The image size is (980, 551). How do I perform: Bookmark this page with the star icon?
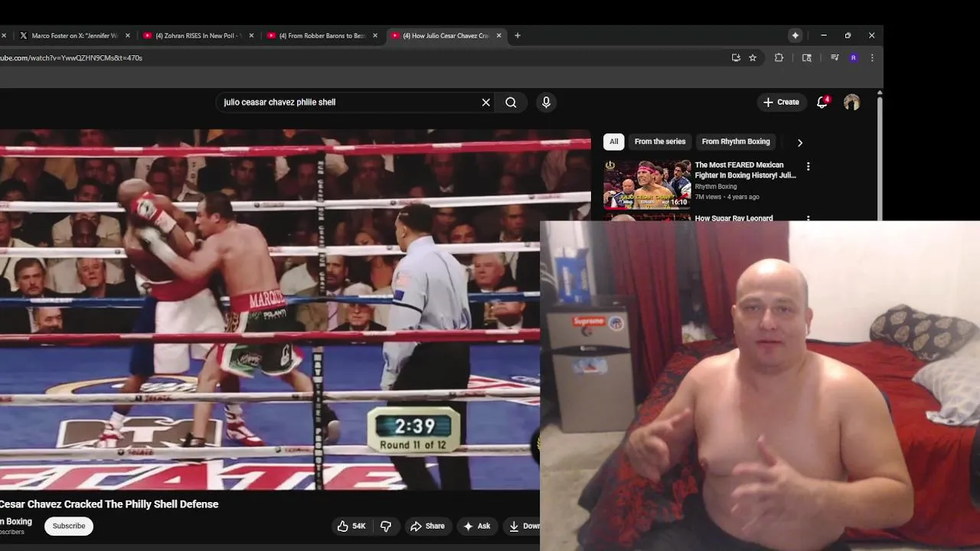pos(753,57)
